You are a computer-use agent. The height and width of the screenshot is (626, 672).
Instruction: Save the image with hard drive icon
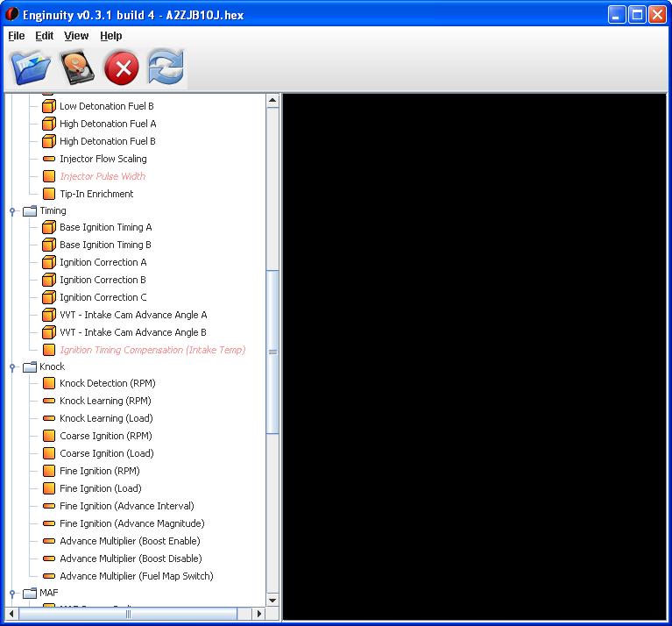(77, 68)
